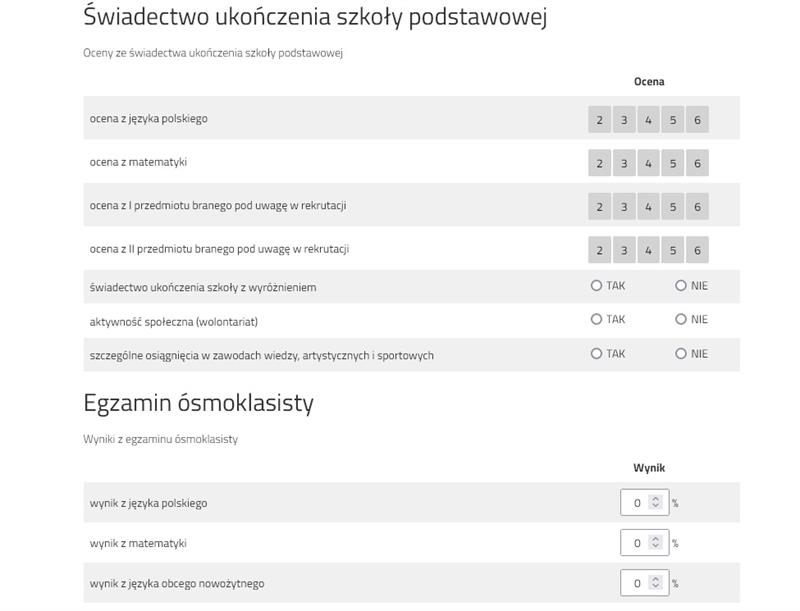
Task: Choose grade 6 for matematyka
Action: (x=697, y=163)
